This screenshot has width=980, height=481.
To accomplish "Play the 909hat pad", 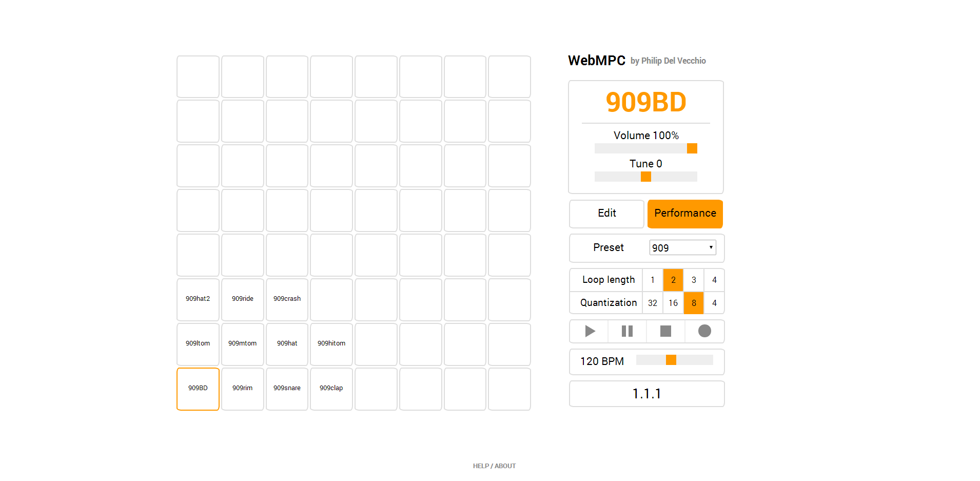I will point(287,344).
